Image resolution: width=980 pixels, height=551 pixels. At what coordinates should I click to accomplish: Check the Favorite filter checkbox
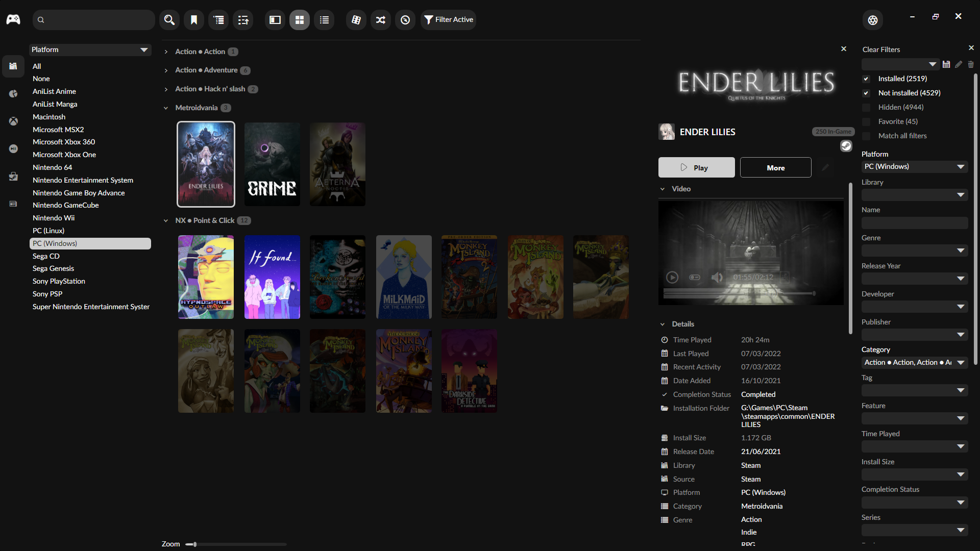tap(866, 121)
